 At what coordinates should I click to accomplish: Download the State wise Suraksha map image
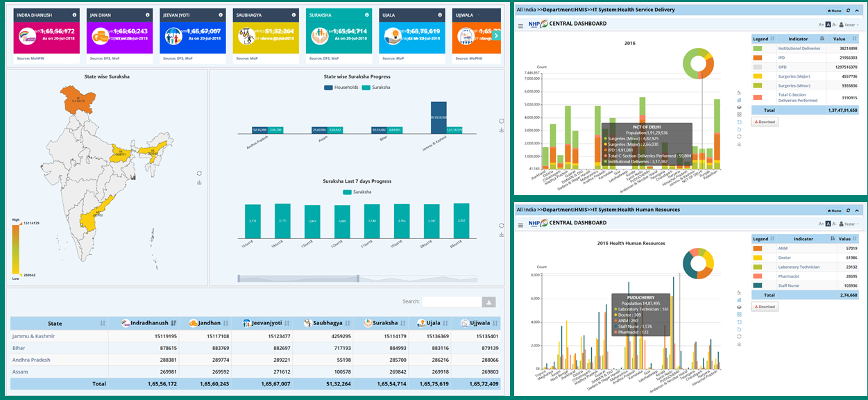click(x=199, y=183)
